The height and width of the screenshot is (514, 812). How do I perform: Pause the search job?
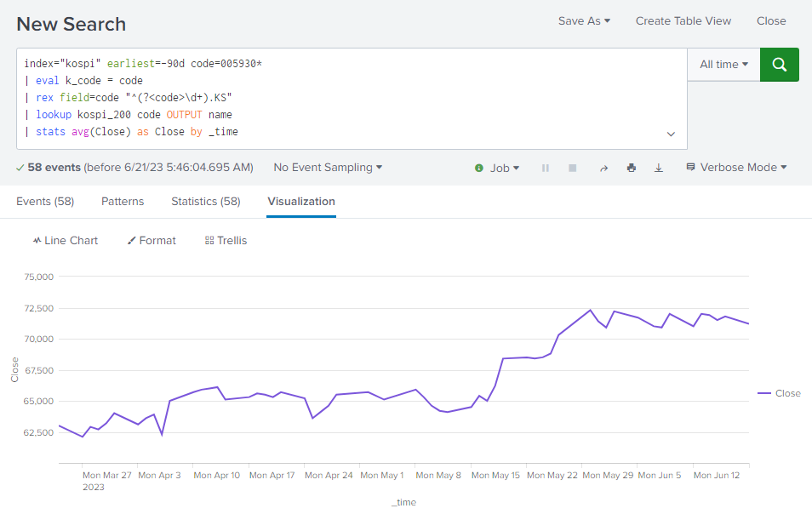(x=546, y=168)
